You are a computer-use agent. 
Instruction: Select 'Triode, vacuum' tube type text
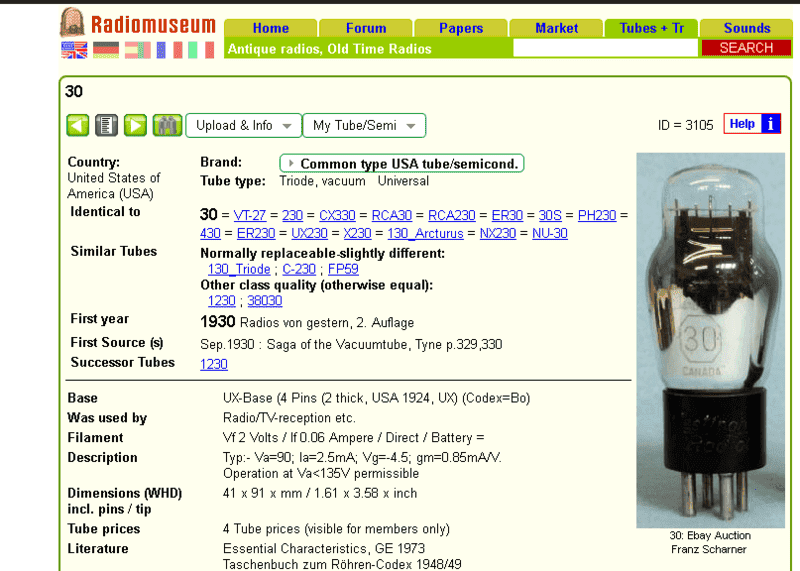click(x=322, y=181)
